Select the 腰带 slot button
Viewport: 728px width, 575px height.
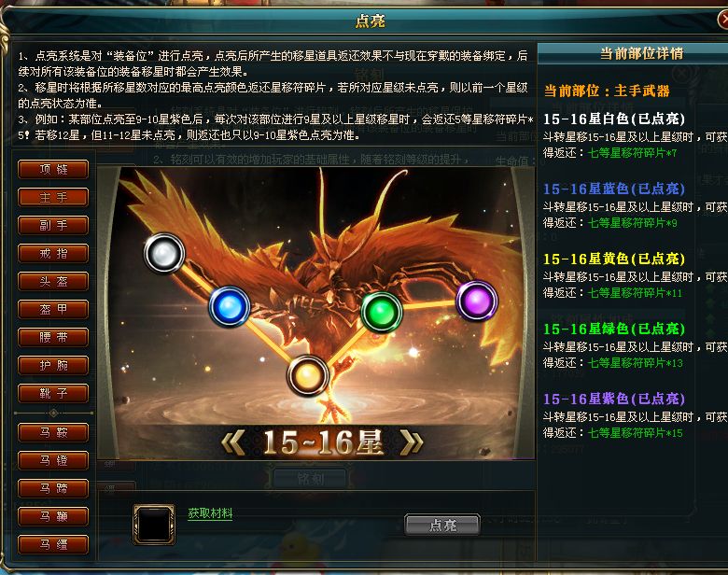pos(53,338)
